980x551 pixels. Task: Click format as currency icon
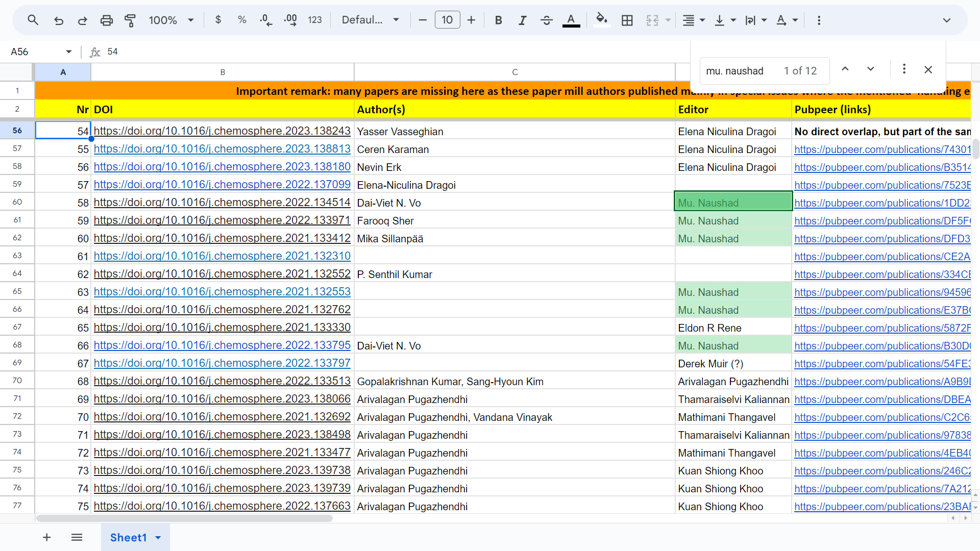(218, 20)
